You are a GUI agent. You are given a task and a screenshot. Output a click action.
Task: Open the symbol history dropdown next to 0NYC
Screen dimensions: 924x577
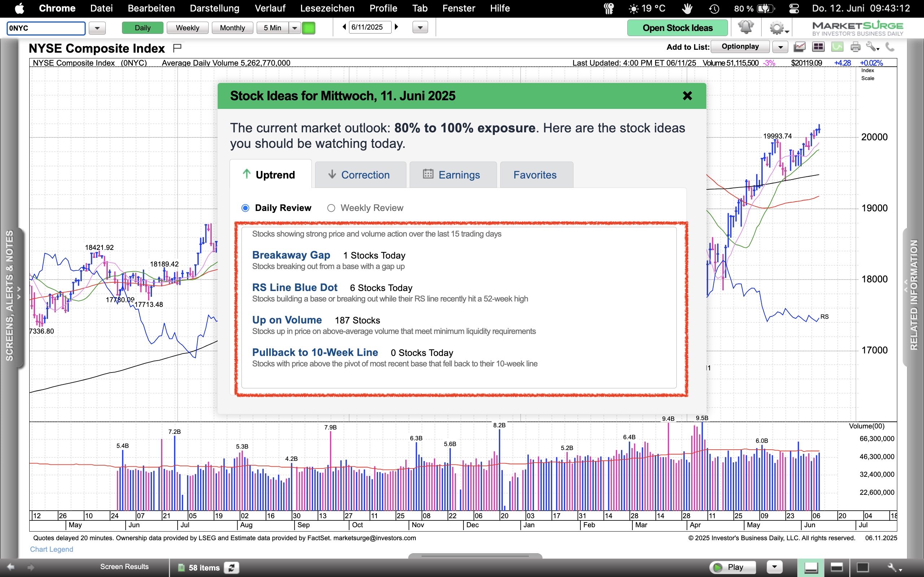(97, 28)
